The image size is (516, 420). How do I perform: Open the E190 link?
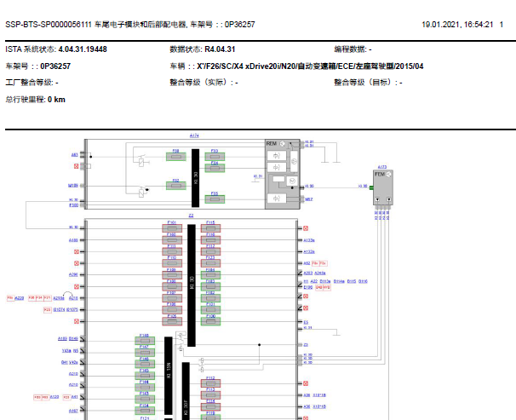[308, 287]
